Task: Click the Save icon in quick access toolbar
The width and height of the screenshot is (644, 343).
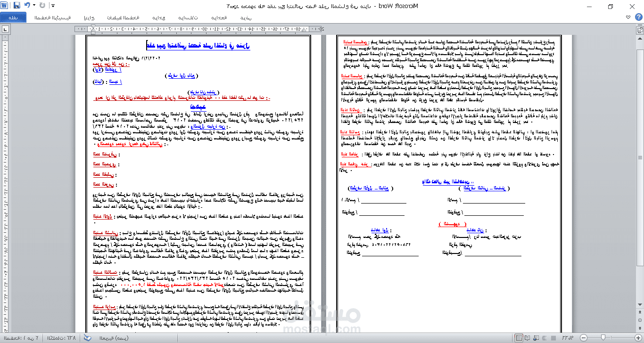Action: point(17,6)
